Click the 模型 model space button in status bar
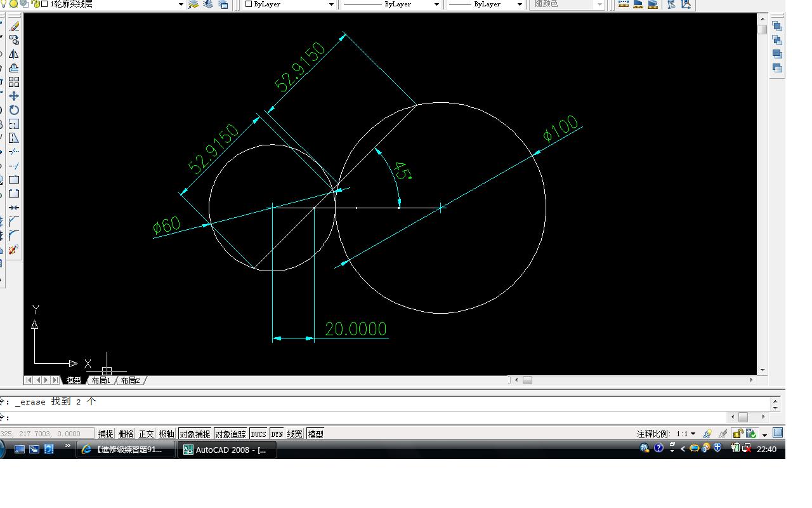Viewport: 812px width, 508px height. click(316, 434)
